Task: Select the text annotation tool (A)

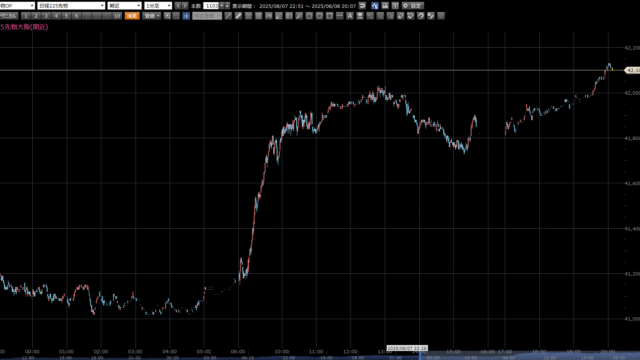Action: (x=350, y=16)
